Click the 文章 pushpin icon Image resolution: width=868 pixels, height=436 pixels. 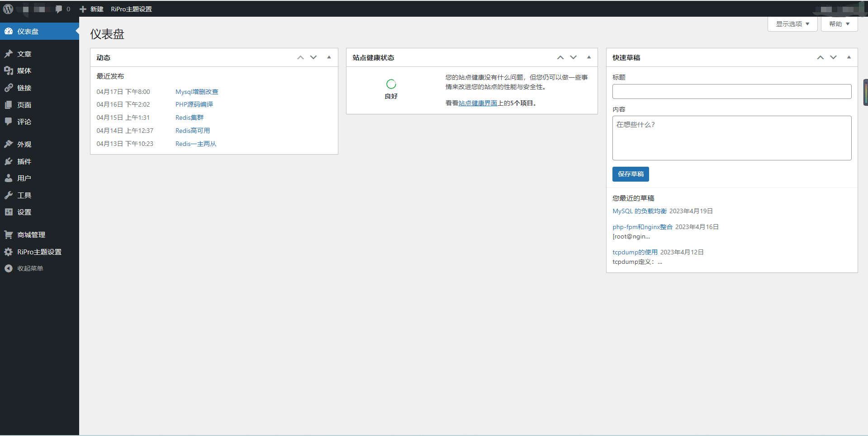tap(9, 54)
